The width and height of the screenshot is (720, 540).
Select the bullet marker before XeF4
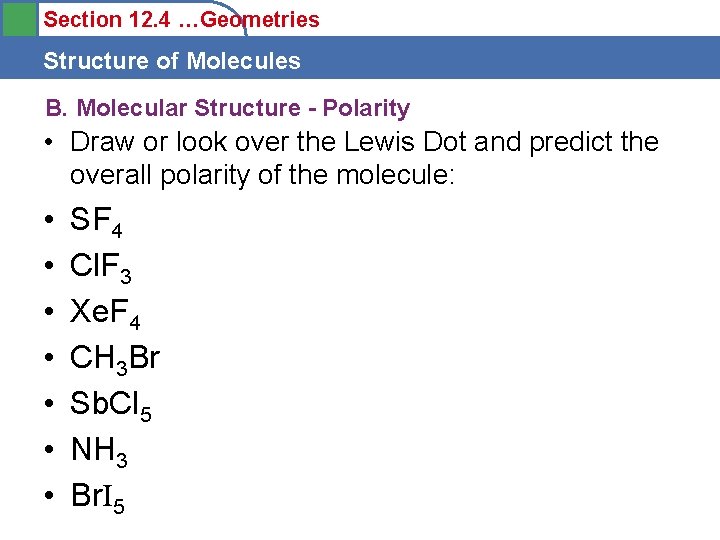48,312
